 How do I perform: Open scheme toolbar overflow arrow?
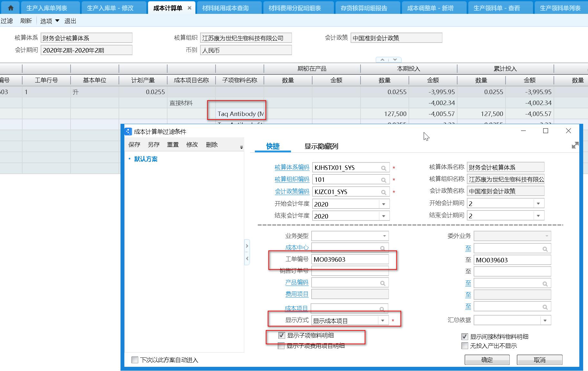(241, 147)
